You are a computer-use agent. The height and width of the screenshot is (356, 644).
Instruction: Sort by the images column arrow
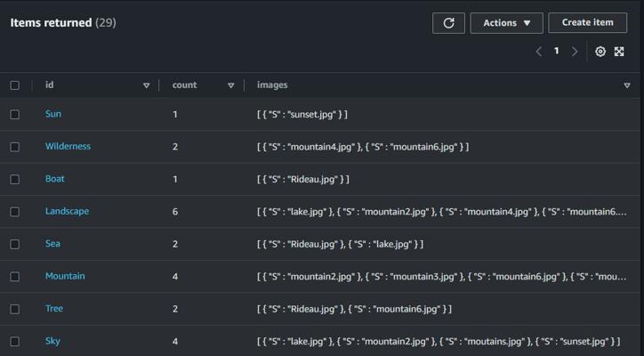(627, 85)
